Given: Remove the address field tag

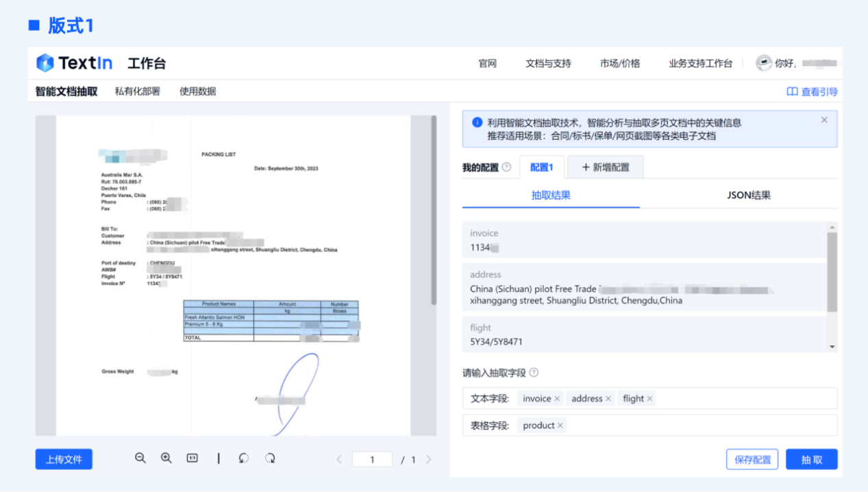Looking at the screenshot, I should [x=608, y=399].
